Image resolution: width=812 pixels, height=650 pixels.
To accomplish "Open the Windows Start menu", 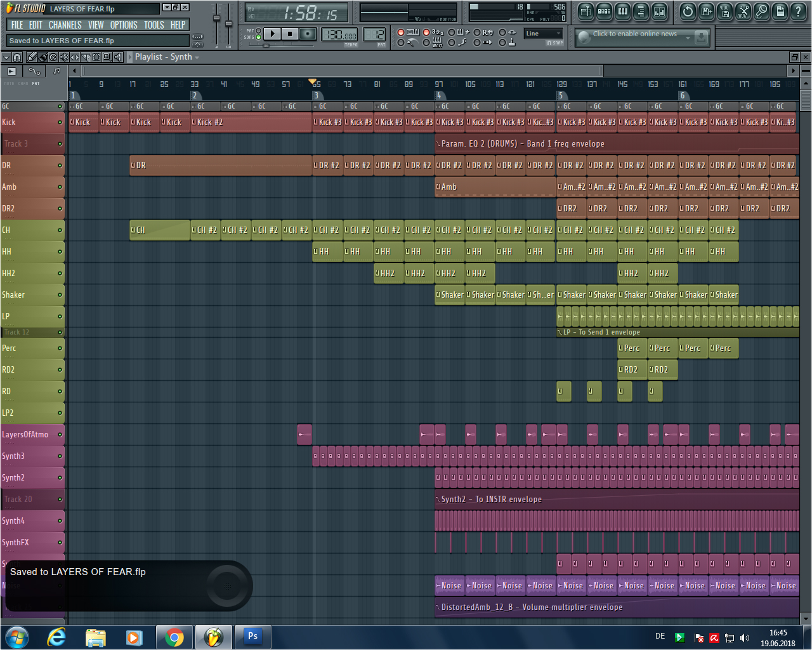I will pyautogui.click(x=17, y=637).
